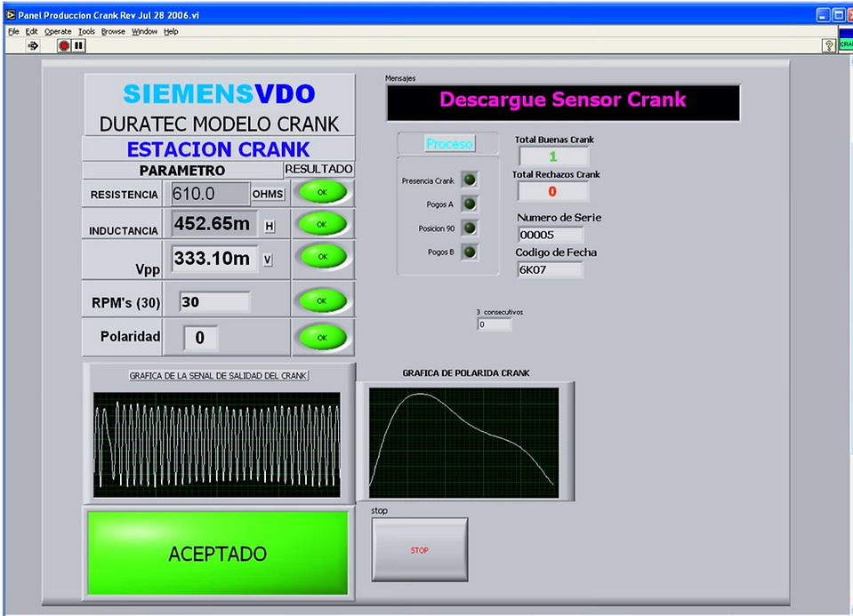The height and width of the screenshot is (616, 853).
Task: Minimize the Panel Produccion Crank window
Action: tap(823, 15)
